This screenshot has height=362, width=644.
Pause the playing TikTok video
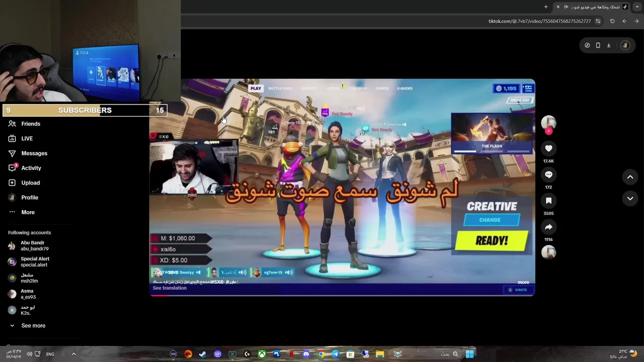342,187
